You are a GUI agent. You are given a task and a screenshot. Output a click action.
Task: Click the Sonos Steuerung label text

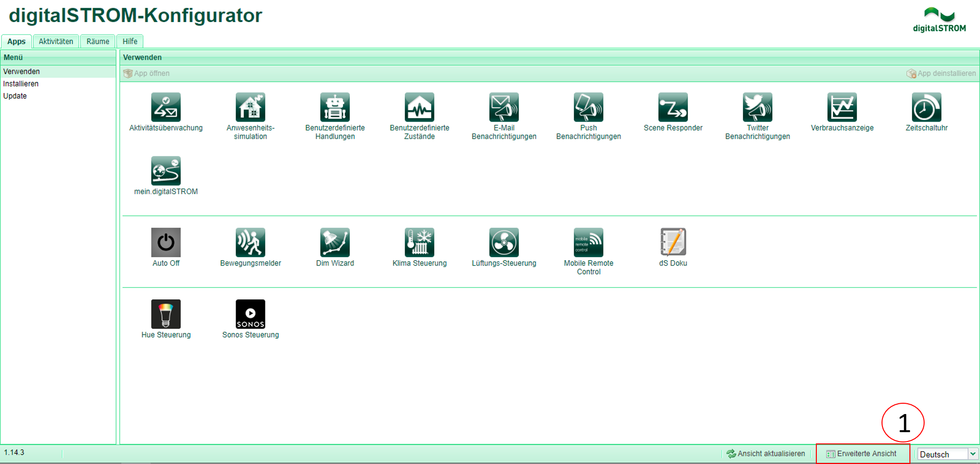(x=250, y=335)
